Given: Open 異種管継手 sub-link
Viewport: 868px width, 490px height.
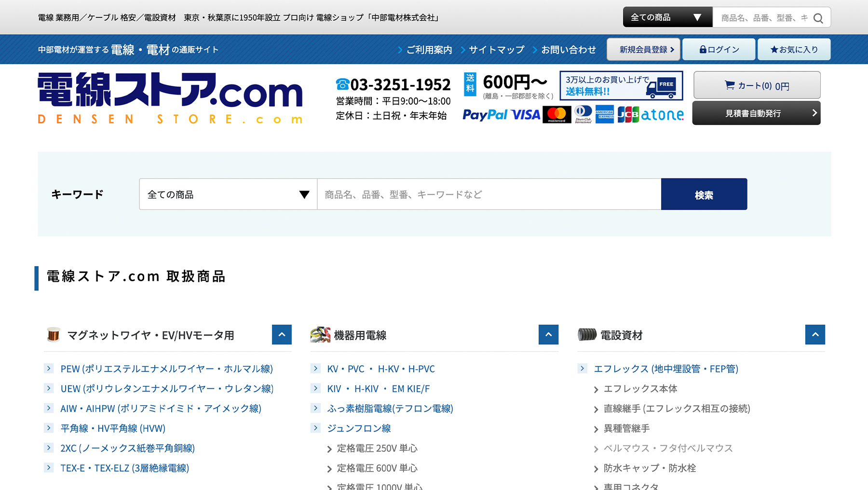Looking at the screenshot, I should [626, 428].
